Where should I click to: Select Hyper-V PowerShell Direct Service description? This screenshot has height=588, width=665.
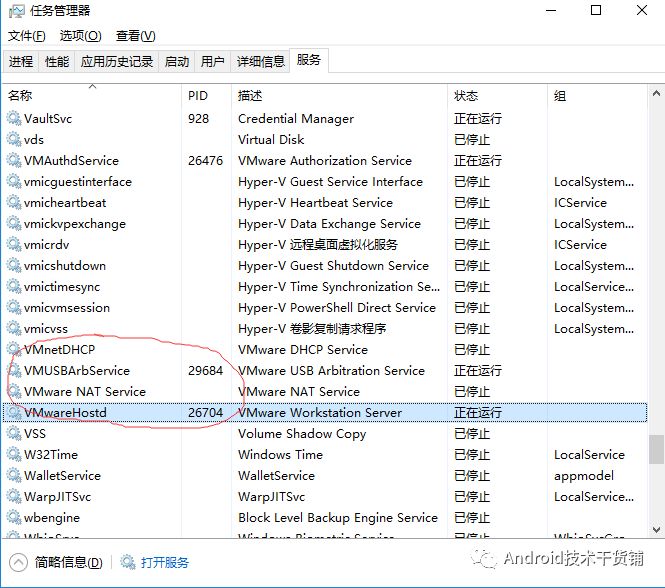coord(337,307)
